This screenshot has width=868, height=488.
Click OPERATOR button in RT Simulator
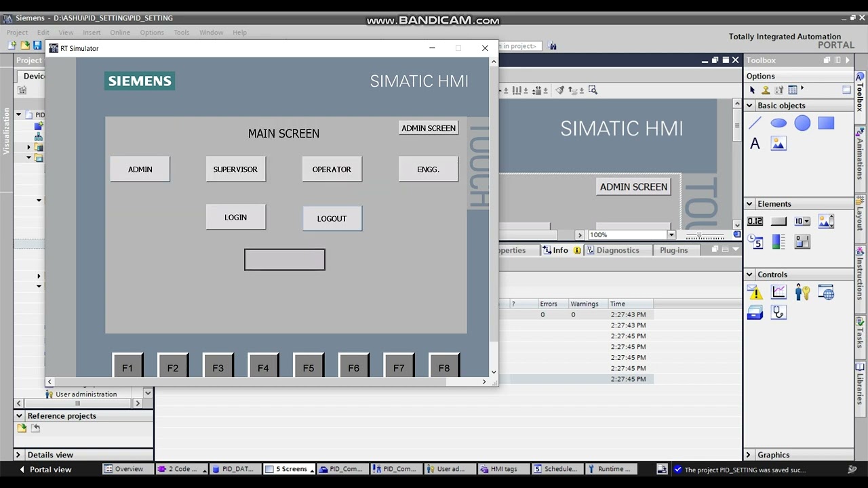click(332, 169)
